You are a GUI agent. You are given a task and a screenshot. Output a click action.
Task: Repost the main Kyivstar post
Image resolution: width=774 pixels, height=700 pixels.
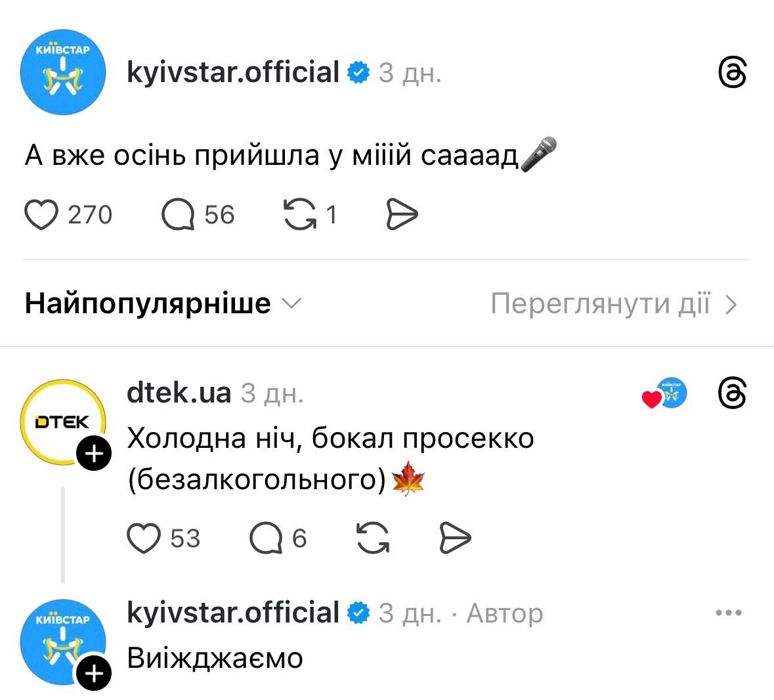tap(299, 215)
